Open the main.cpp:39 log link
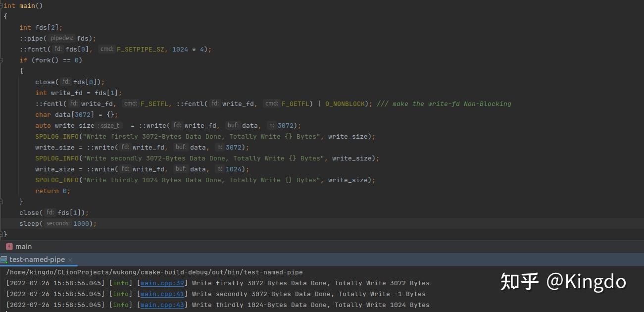Viewport: 644px width, 312px height. click(163, 283)
